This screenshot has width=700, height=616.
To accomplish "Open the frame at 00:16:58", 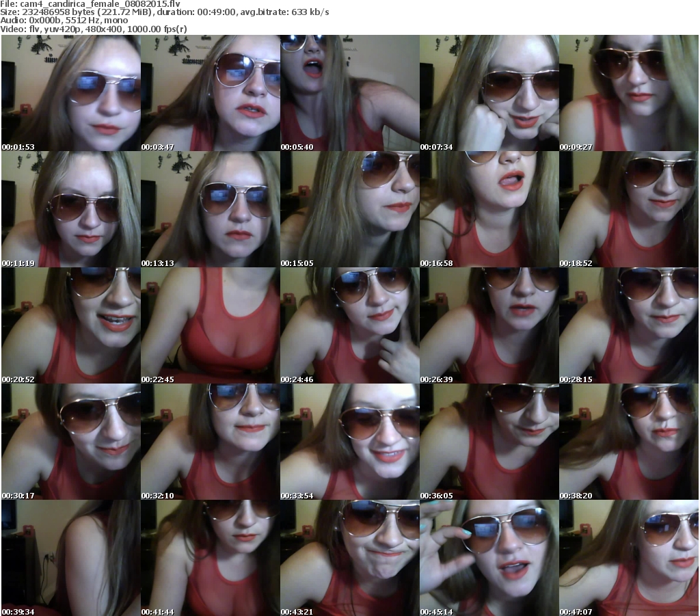I will click(x=489, y=209).
